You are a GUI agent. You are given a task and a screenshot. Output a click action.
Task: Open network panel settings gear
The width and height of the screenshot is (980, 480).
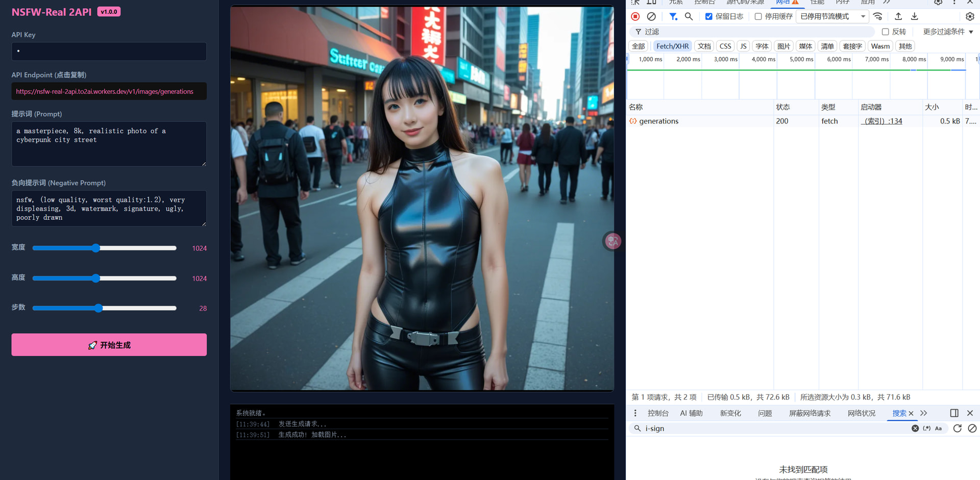click(970, 16)
